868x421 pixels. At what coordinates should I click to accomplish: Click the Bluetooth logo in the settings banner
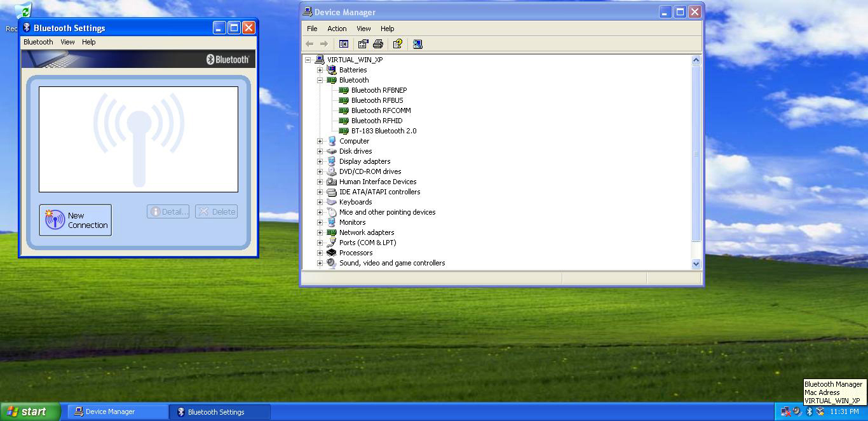click(x=227, y=59)
